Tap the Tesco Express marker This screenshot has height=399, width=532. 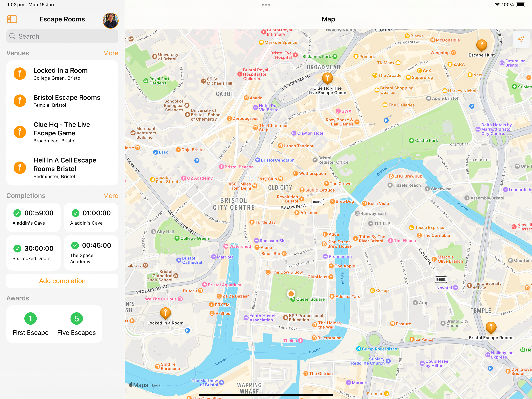[411, 228]
